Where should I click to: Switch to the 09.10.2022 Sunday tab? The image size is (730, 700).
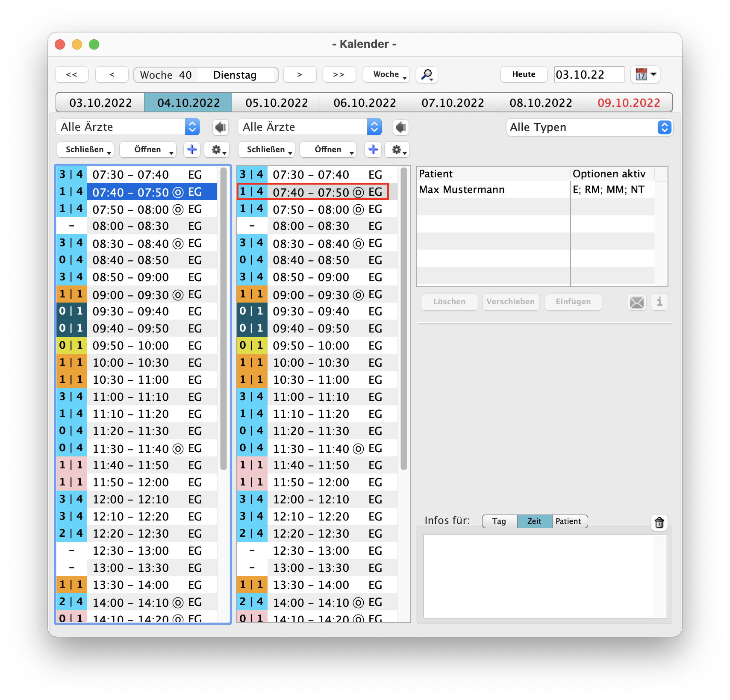point(628,103)
